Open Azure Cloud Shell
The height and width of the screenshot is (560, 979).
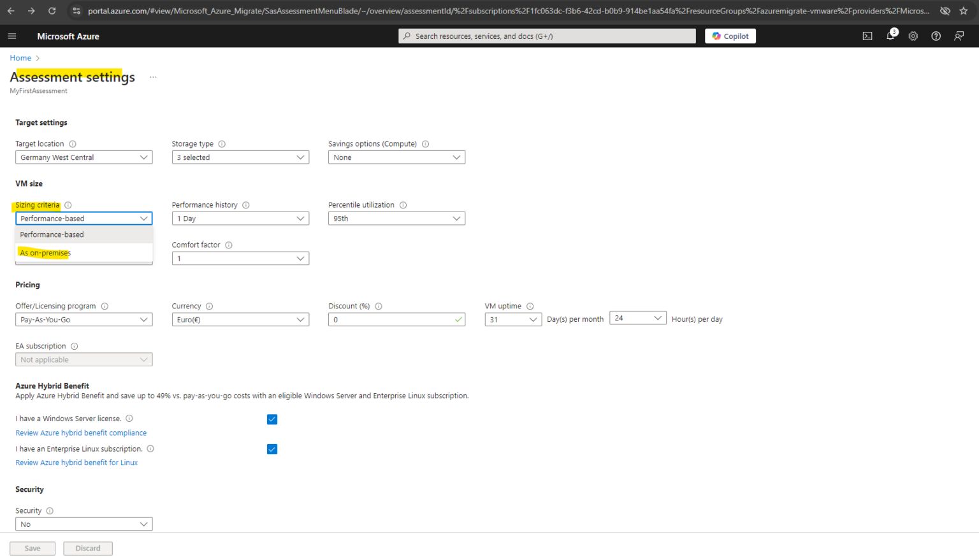867,36
